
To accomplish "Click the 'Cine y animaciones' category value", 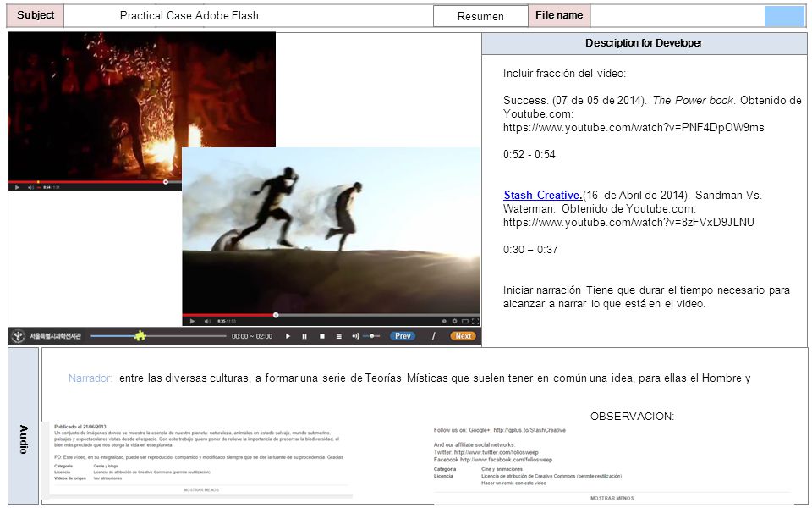I will (x=502, y=469).
